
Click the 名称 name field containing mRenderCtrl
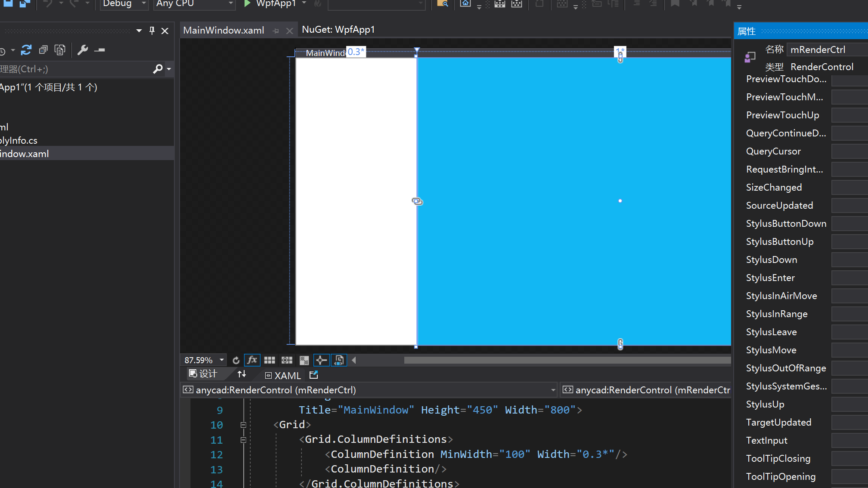(827, 49)
